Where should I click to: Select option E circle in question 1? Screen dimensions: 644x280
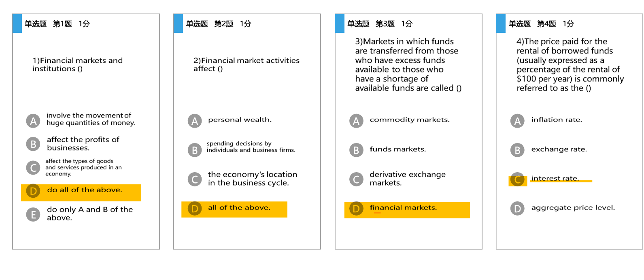pos(33,214)
